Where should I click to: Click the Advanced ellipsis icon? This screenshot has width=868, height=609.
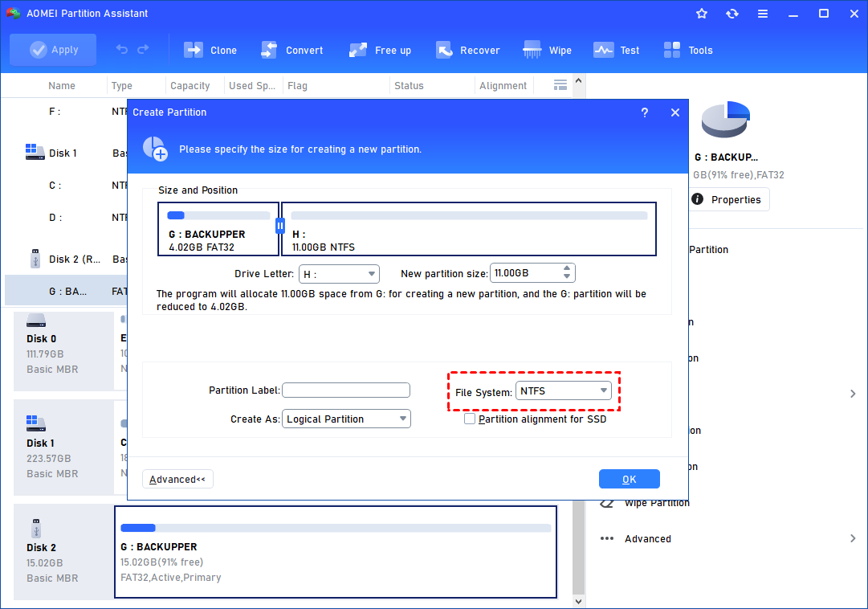[607, 538]
